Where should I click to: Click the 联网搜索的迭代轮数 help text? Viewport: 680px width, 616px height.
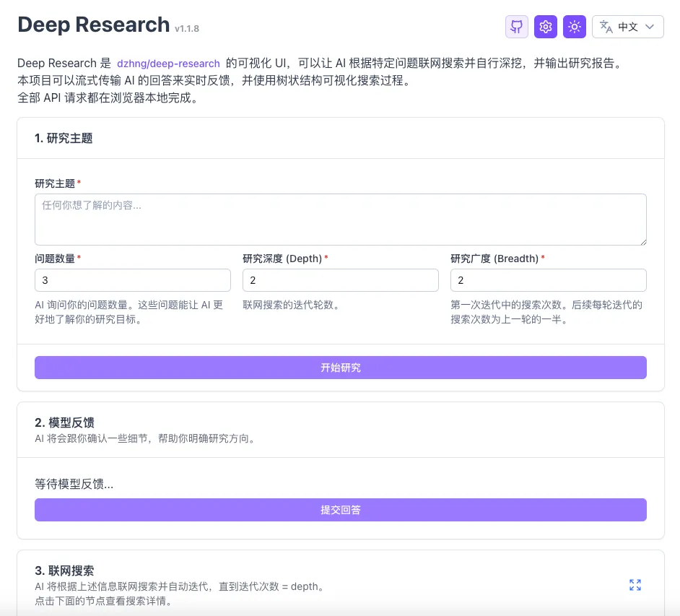[x=291, y=305]
